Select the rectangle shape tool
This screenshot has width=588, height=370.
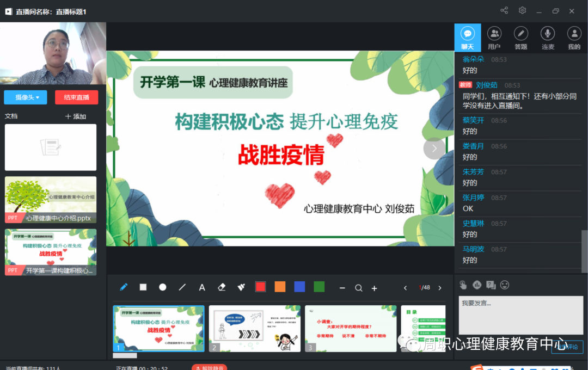tap(143, 287)
